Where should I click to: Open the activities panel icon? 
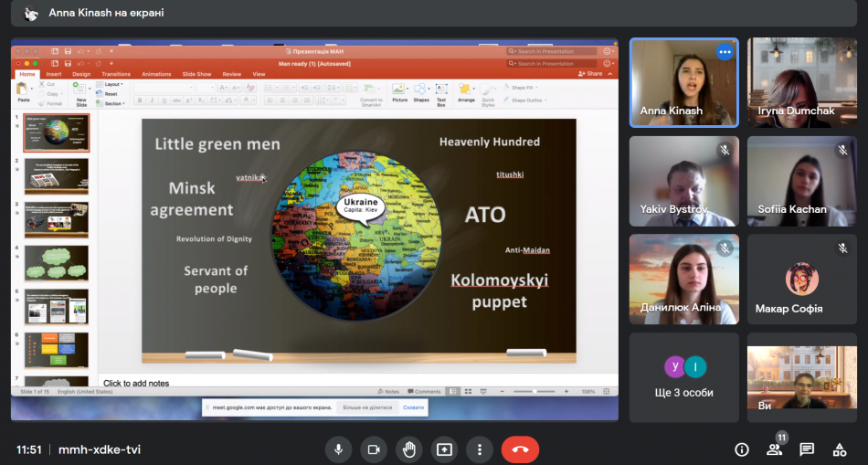pos(839,449)
